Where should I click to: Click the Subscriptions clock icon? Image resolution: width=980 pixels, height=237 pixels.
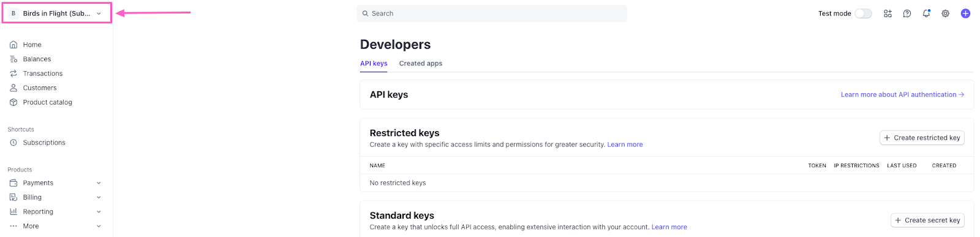coord(13,143)
